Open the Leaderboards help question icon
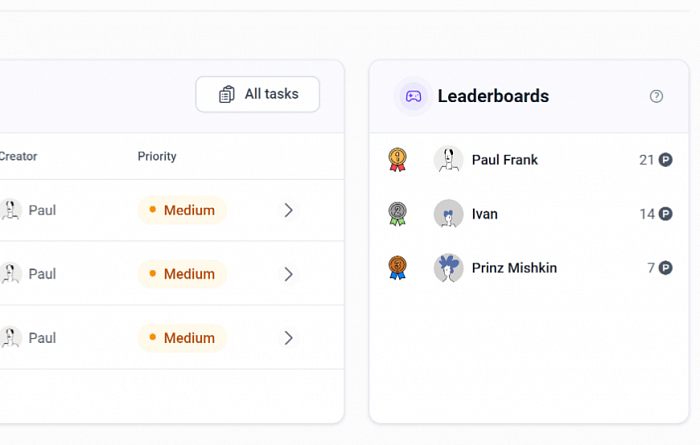This screenshot has height=445, width=700. [656, 96]
